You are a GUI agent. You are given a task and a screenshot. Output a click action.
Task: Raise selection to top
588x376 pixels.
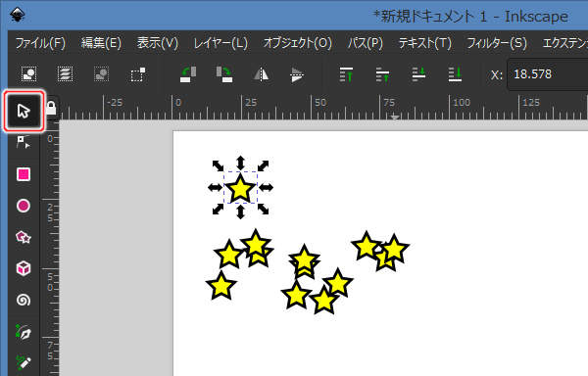(x=346, y=74)
